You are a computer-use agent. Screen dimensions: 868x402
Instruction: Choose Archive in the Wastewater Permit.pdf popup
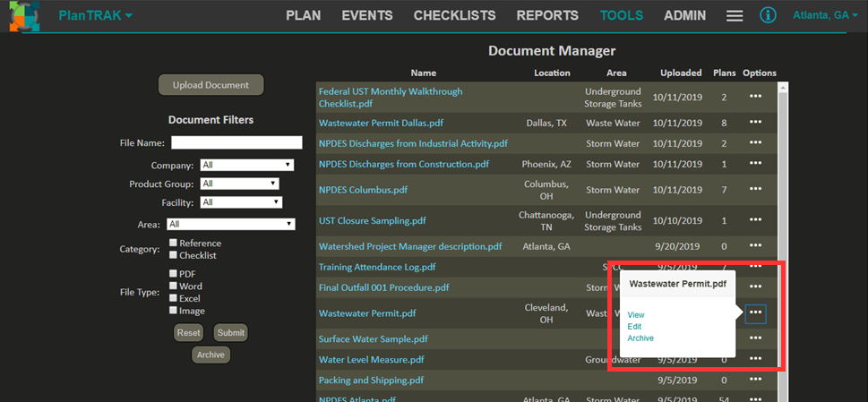tap(640, 338)
